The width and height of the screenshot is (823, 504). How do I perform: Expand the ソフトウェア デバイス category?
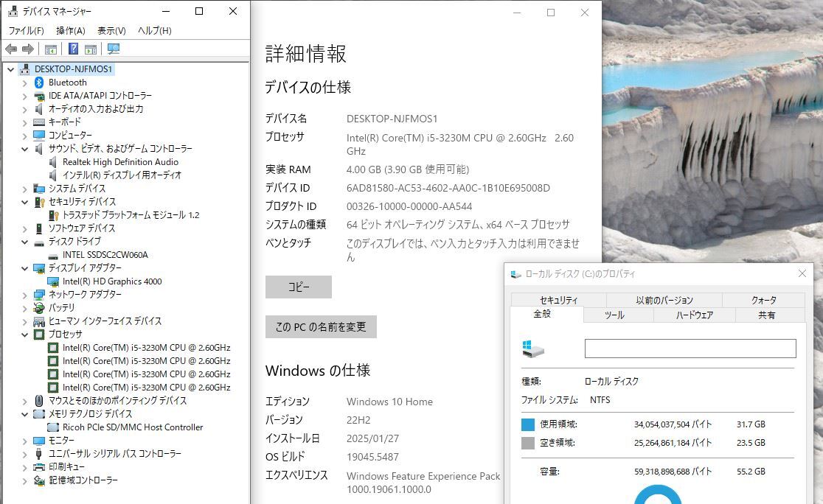tap(24, 228)
